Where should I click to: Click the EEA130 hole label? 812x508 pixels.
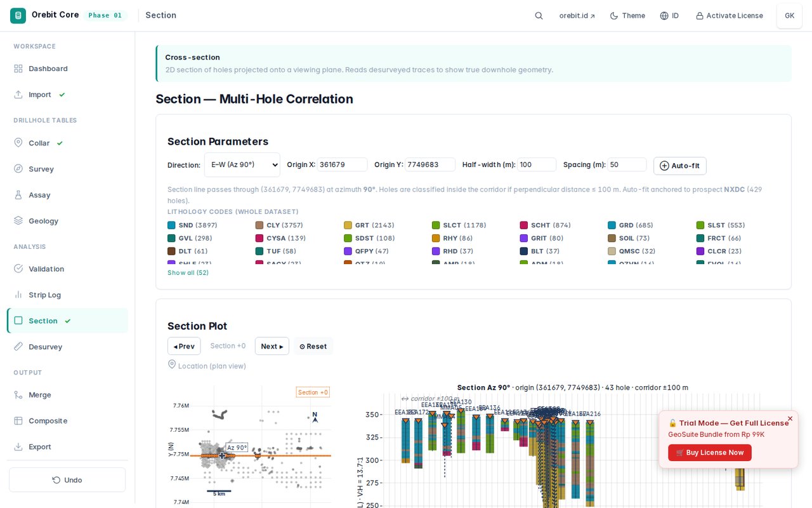coord(461,402)
